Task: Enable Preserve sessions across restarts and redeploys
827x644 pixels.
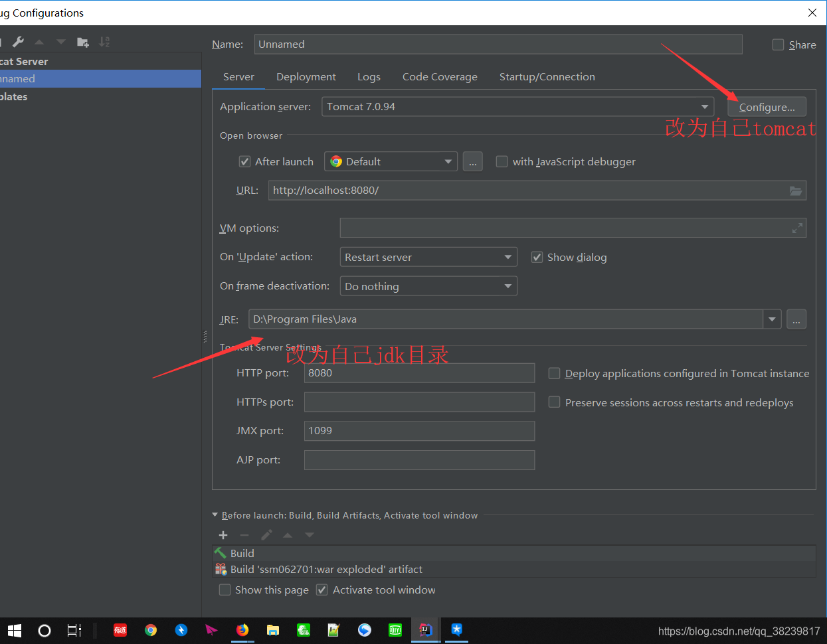Action: pos(554,402)
